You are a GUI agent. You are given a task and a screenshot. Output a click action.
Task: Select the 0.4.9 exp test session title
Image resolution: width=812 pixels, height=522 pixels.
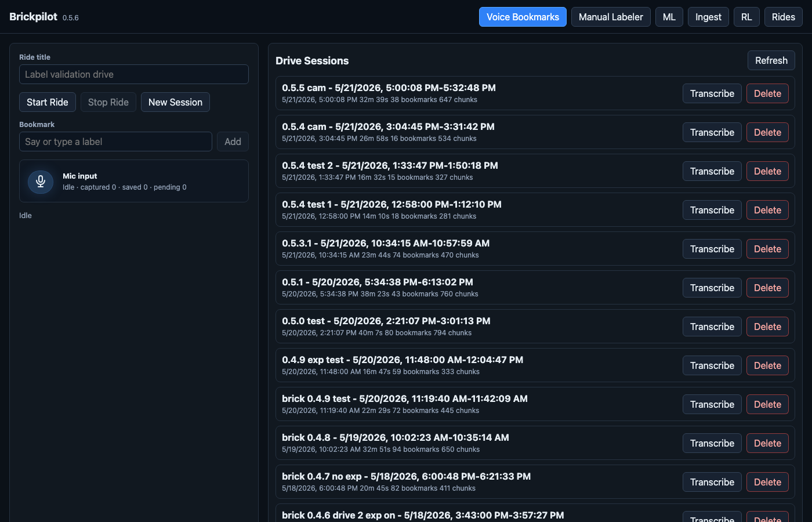tap(403, 360)
